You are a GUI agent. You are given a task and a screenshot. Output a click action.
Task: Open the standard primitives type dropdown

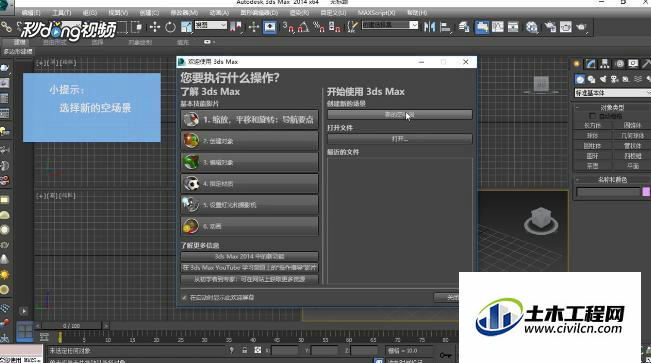[612, 93]
